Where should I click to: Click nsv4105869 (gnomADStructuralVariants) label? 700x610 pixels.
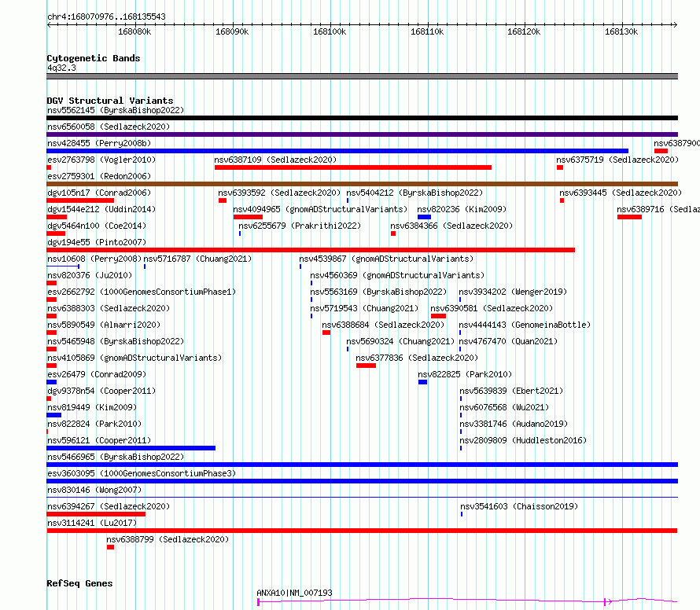pyautogui.click(x=134, y=358)
